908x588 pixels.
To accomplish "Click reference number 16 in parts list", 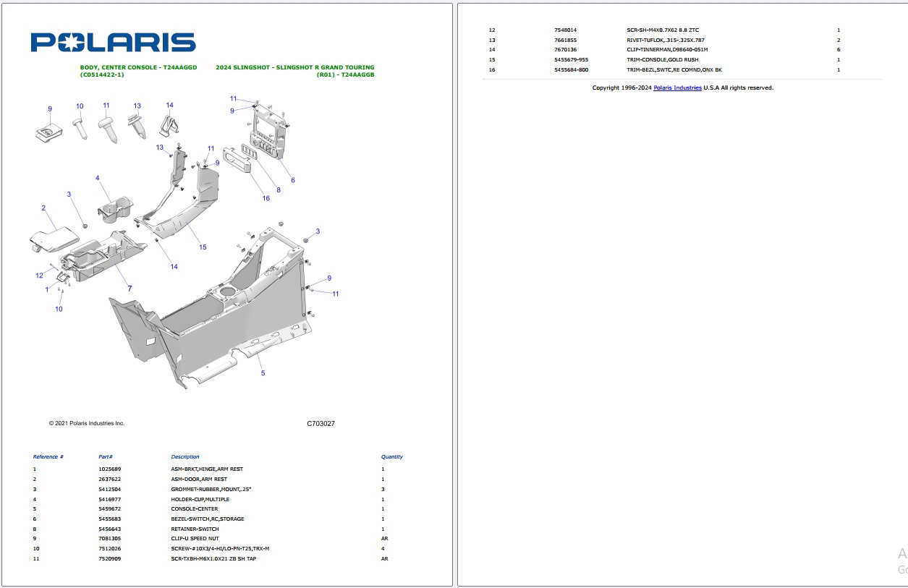I will pos(492,69).
